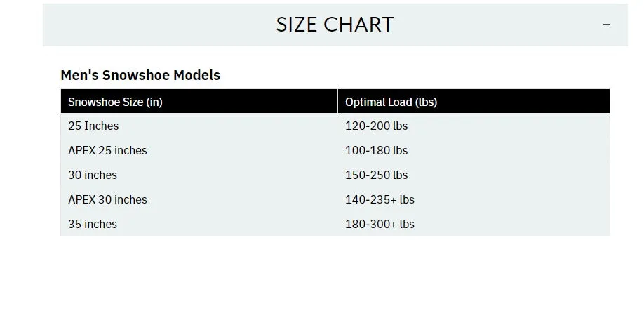Click the 180-300+ lbs load value
644x313 pixels.
click(380, 225)
